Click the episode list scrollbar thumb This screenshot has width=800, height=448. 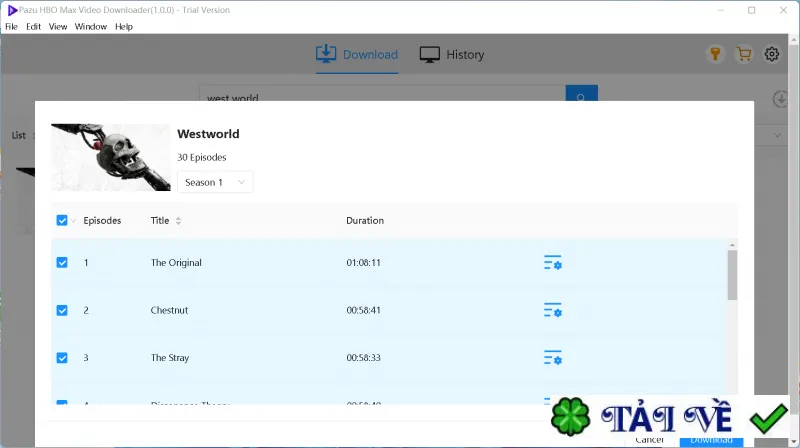click(732, 275)
